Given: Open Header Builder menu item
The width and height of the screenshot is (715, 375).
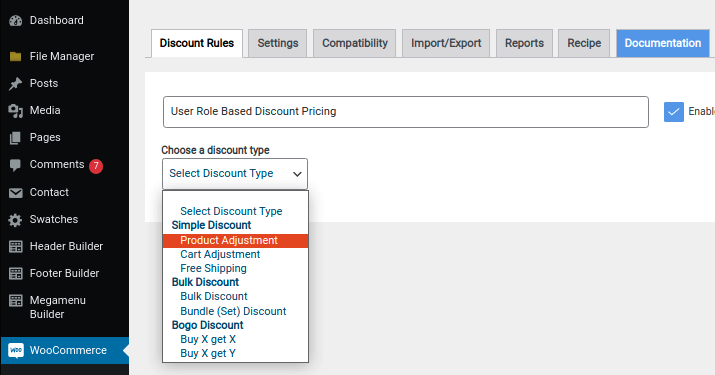Looking at the screenshot, I should pyautogui.click(x=65, y=246).
